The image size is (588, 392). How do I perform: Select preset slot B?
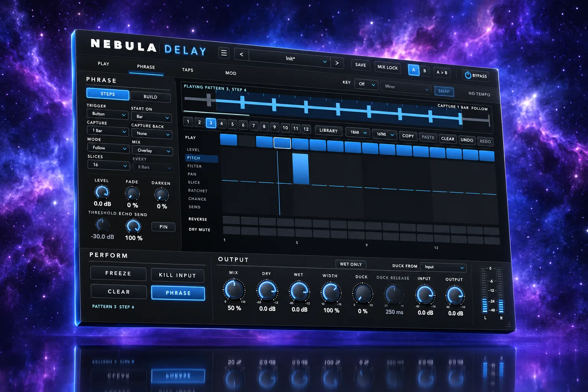click(x=425, y=71)
